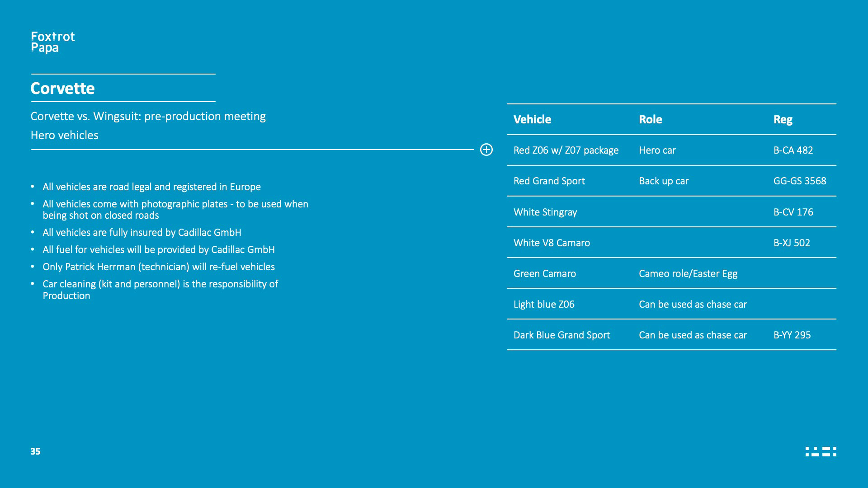Click the Patrick Herrman bullet point

tap(158, 267)
